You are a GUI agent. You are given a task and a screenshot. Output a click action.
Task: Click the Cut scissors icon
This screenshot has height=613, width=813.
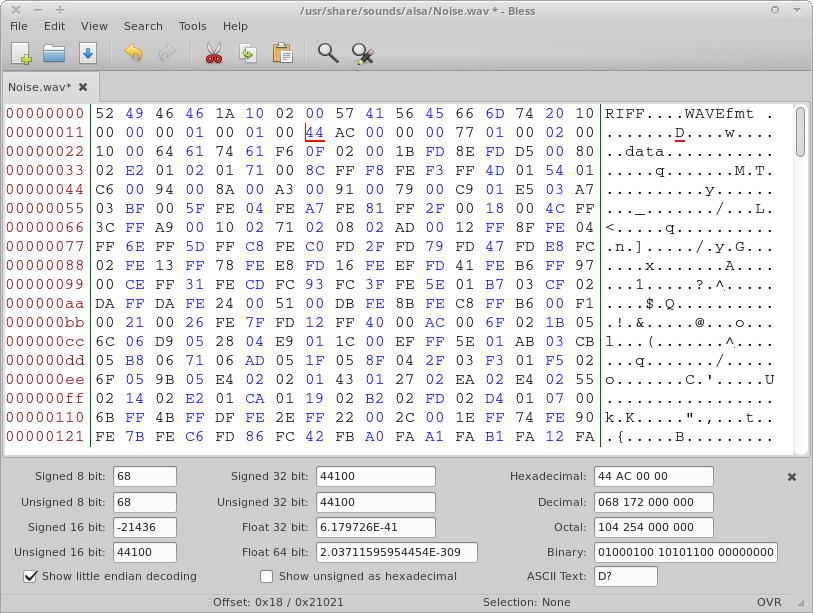coord(213,53)
